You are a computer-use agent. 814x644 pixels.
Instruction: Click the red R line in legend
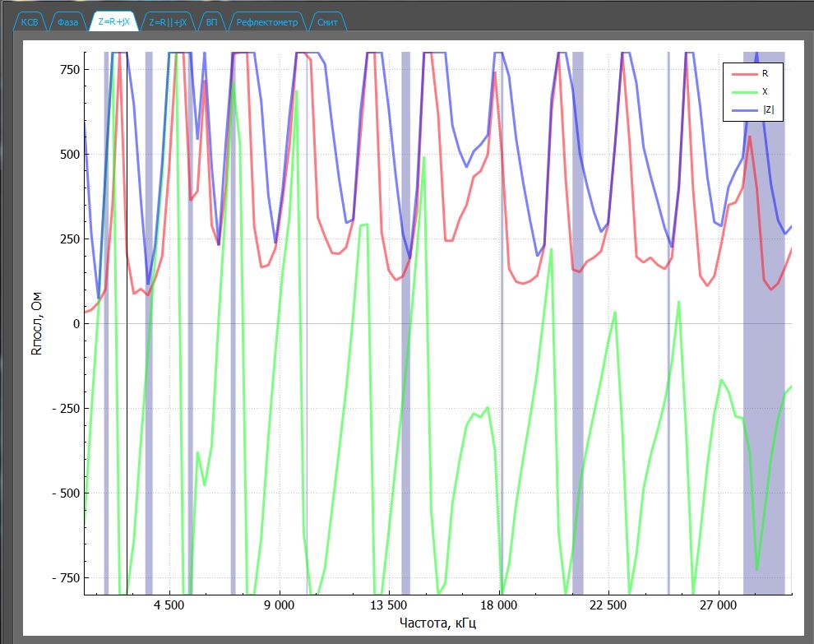(x=742, y=73)
